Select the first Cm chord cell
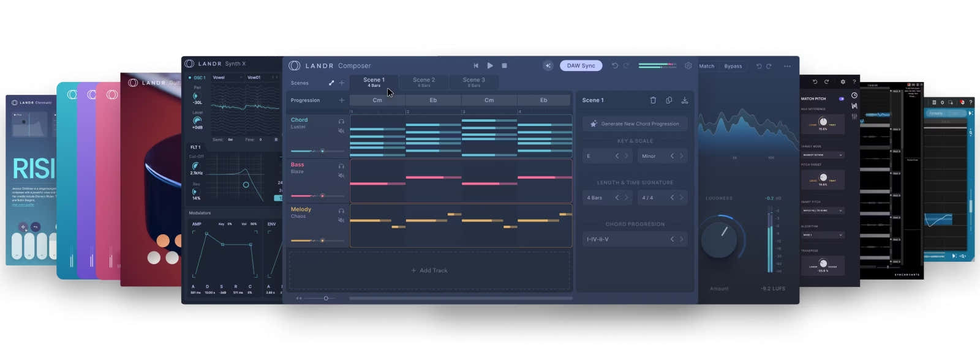This screenshot has height=356, width=980. [x=377, y=100]
